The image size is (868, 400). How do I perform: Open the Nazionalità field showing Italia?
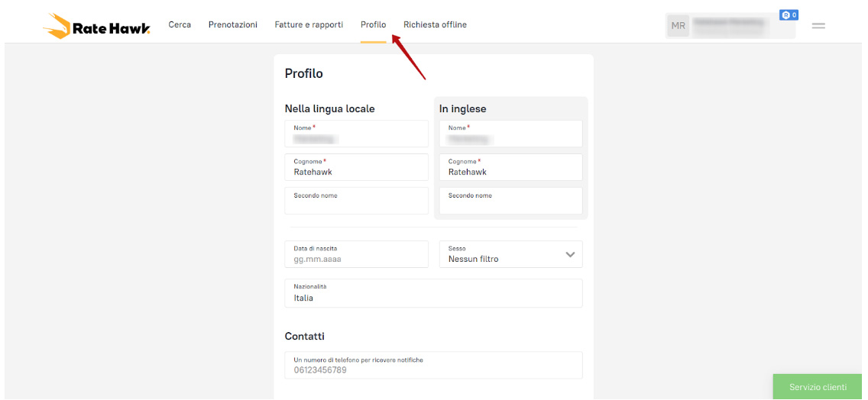pyautogui.click(x=432, y=293)
